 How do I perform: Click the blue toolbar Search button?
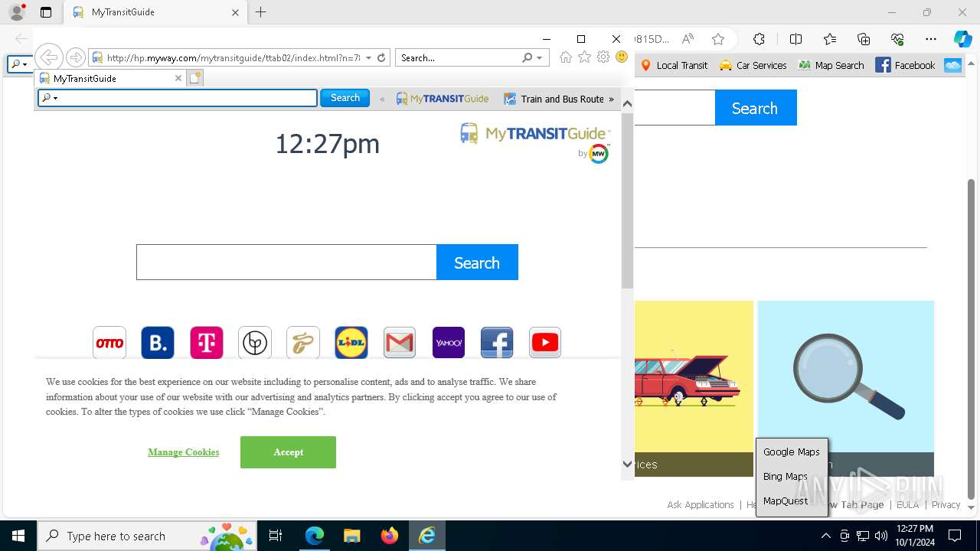[345, 98]
